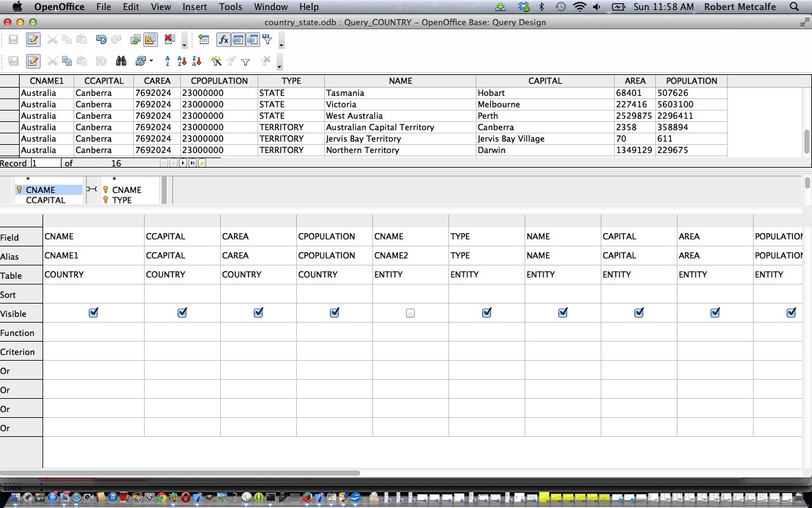Open Spotlight search magnifier icon
This screenshot has width=812, height=508.
click(795, 7)
